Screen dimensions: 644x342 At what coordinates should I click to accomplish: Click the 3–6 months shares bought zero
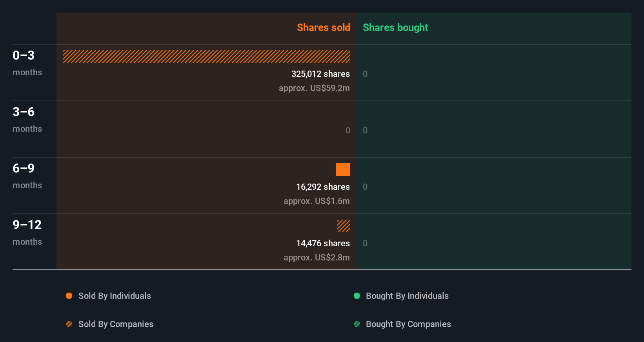tap(365, 130)
